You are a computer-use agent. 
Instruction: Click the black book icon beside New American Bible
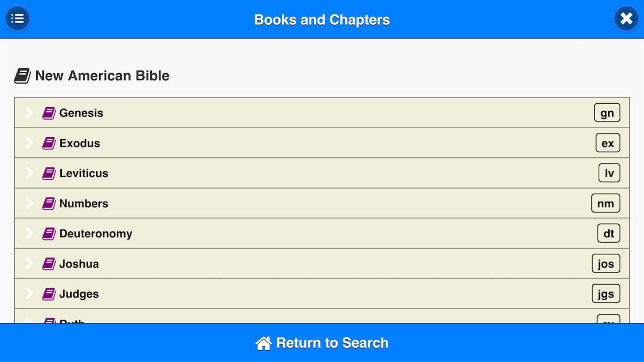point(22,76)
